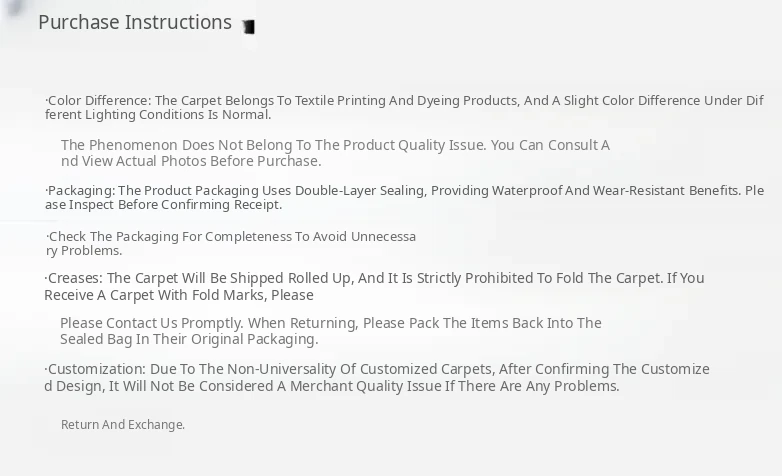Viewport: 782px width, 476px height.
Task: Click 'Receive A Carpet With Fold Marks' line
Action: click(179, 295)
